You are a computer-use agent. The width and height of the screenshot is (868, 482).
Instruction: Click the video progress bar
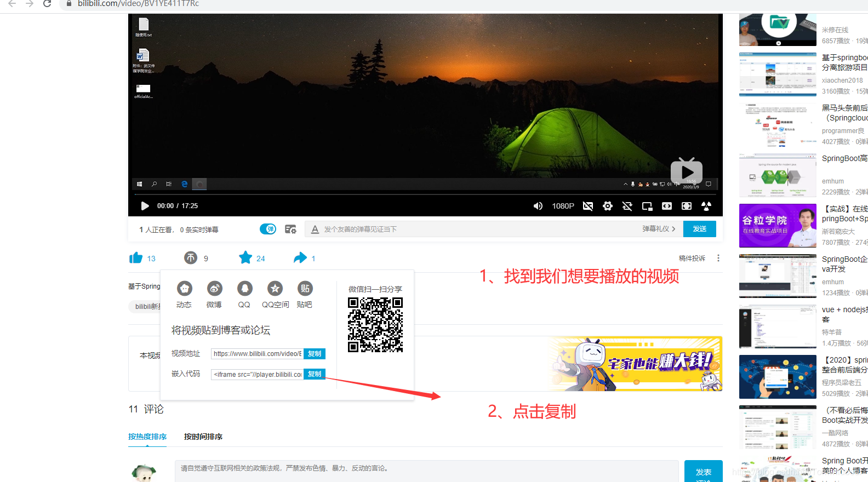425,194
